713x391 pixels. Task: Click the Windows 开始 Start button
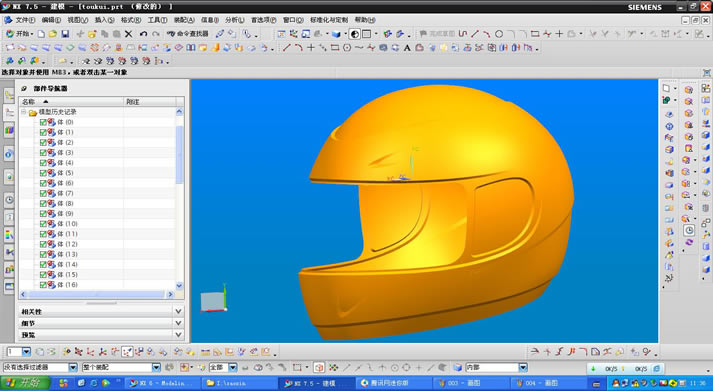tap(25, 383)
